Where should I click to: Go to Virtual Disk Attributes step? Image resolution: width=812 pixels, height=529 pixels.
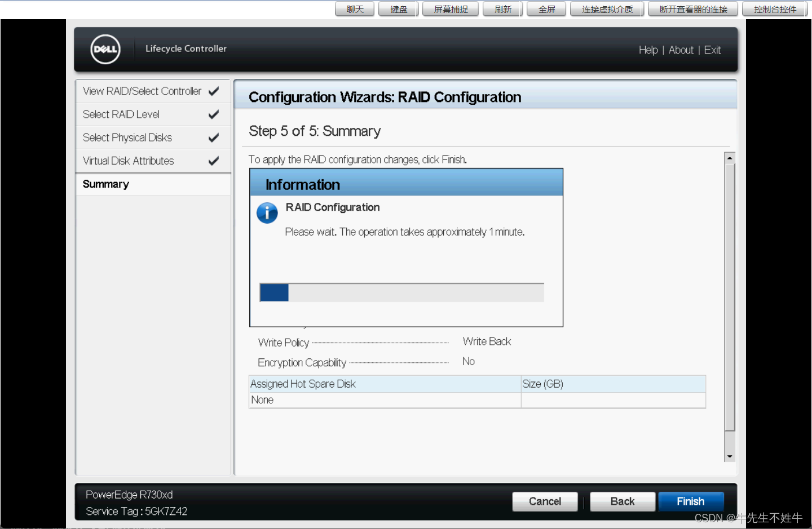point(153,161)
